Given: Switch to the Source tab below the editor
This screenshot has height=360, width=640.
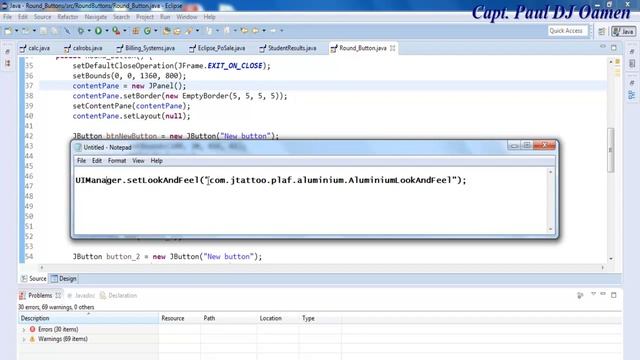Looking at the screenshot, I should click(34, 279).
